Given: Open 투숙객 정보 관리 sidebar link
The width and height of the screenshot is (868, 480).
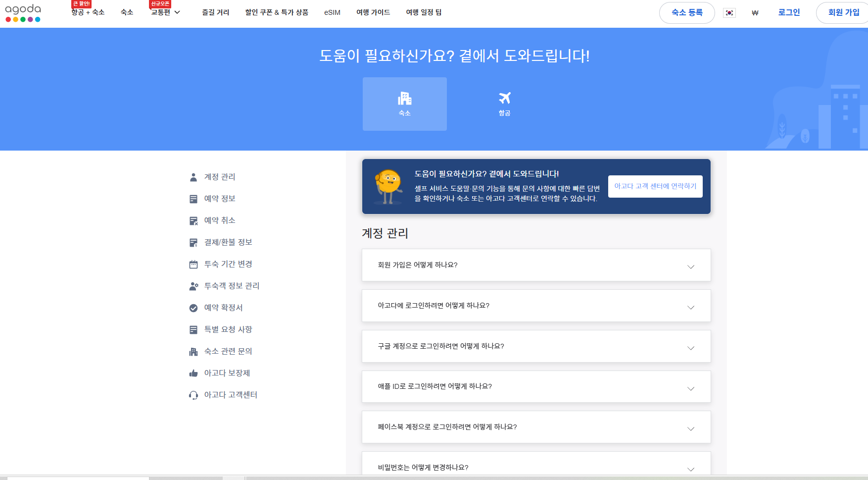Looking at the screenshot, I should (x=232, y=286).
